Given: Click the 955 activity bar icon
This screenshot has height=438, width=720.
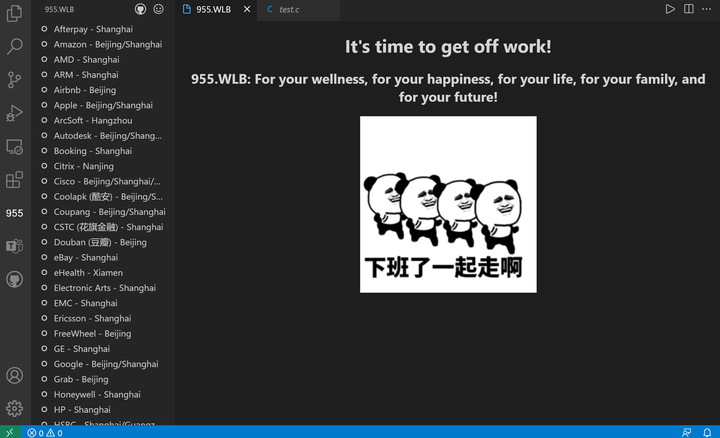Looking at the screenshot, I should coord(14,213).
